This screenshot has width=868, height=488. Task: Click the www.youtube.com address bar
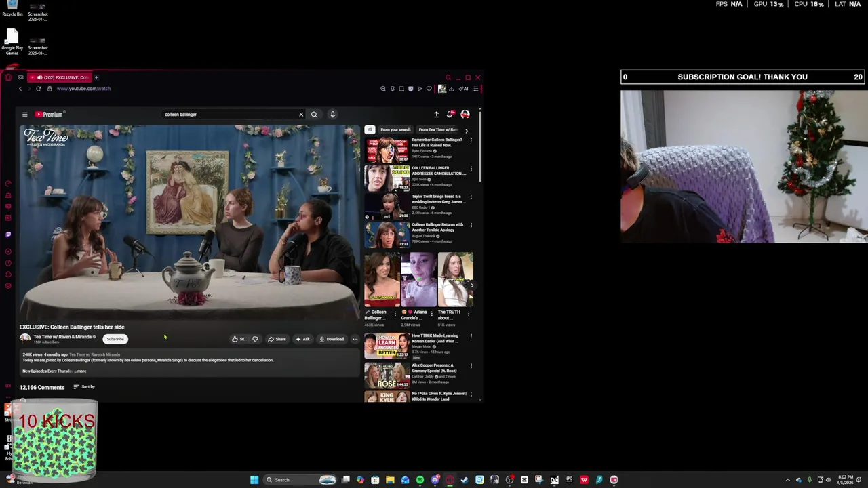tap(83, 89)
